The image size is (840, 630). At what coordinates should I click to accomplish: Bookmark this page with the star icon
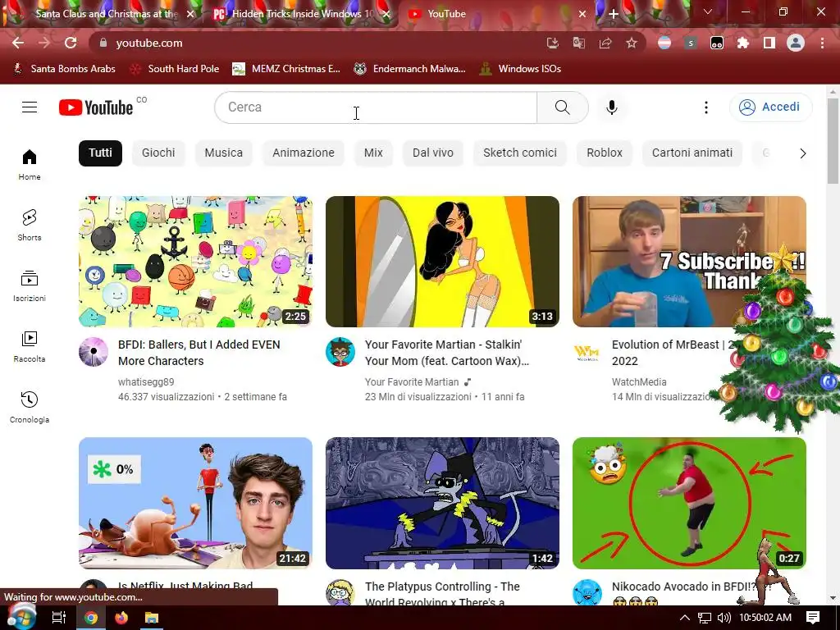(632, 43)
